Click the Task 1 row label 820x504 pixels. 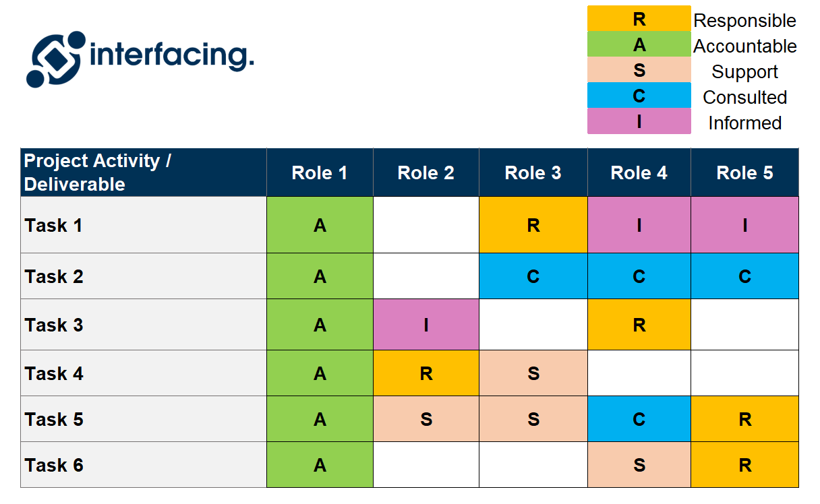click(144, 225)
